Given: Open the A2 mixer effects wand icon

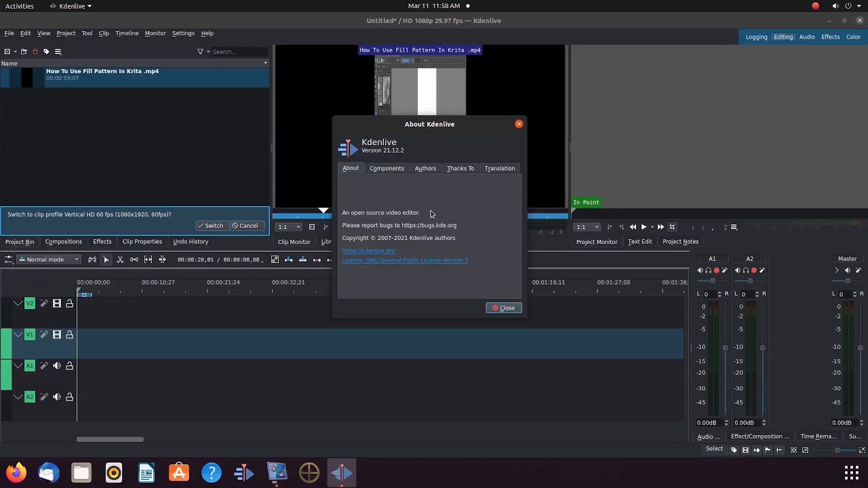Looking at the screenshot, I should coord(762,270).
